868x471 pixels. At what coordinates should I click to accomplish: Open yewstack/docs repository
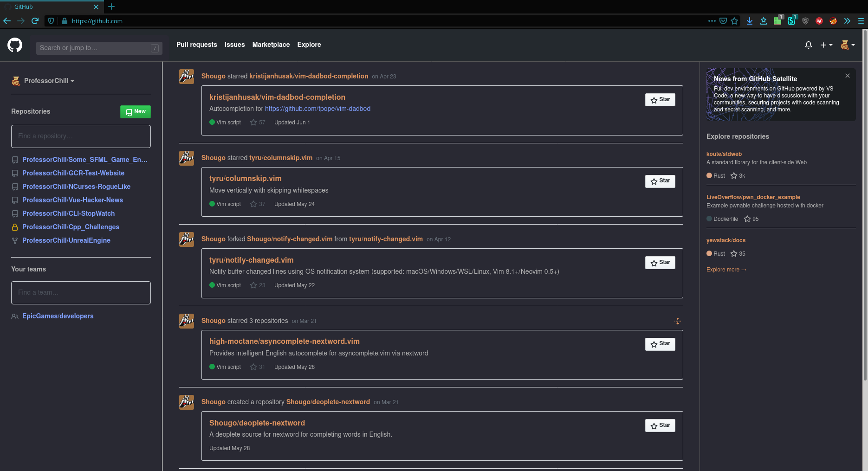(726, 240)
